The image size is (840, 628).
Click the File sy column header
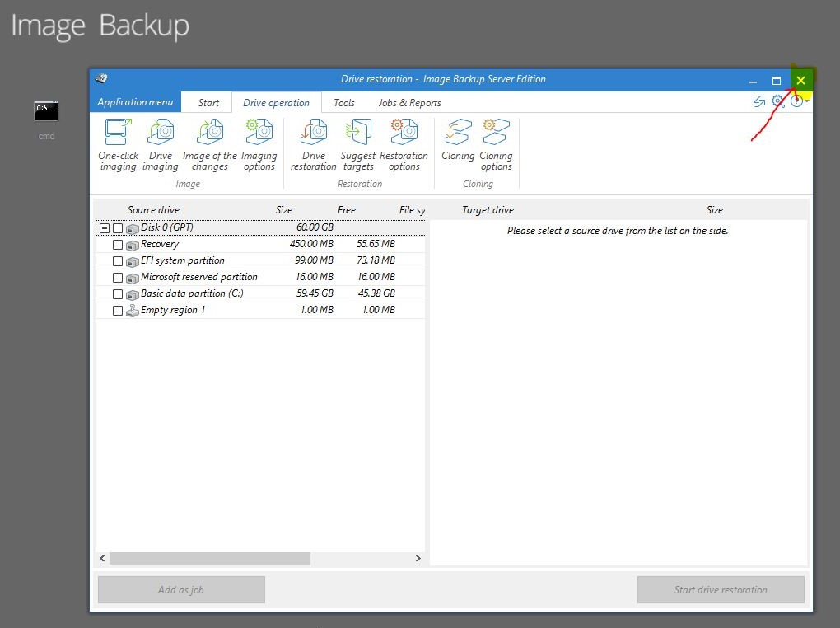click(412, 209)
